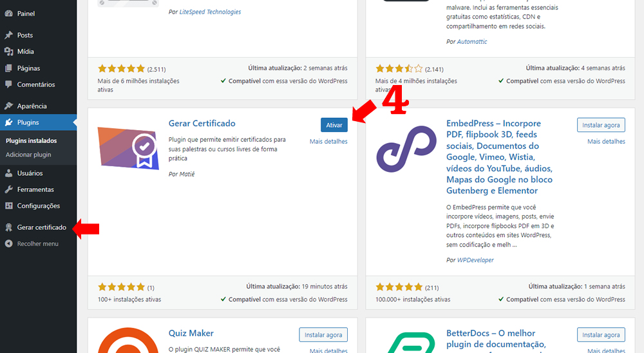644x353 pixels.
Task: Click the Painel dashboard icon
Action: click(8, 14)
